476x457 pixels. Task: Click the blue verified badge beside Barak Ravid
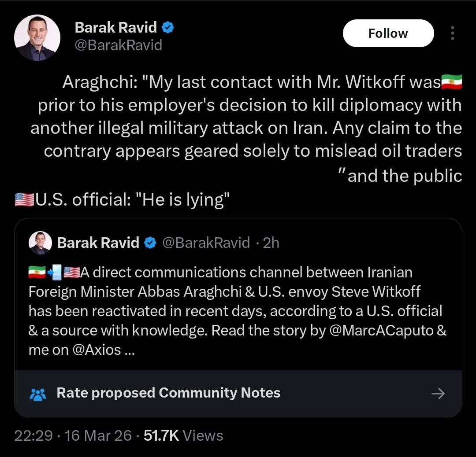[x=168, y=27]
